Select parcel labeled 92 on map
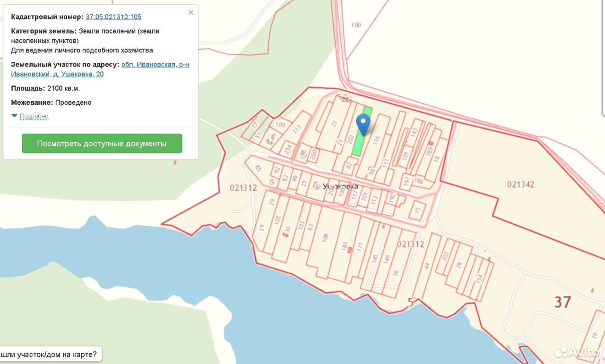605x364 pixels. 277,169
